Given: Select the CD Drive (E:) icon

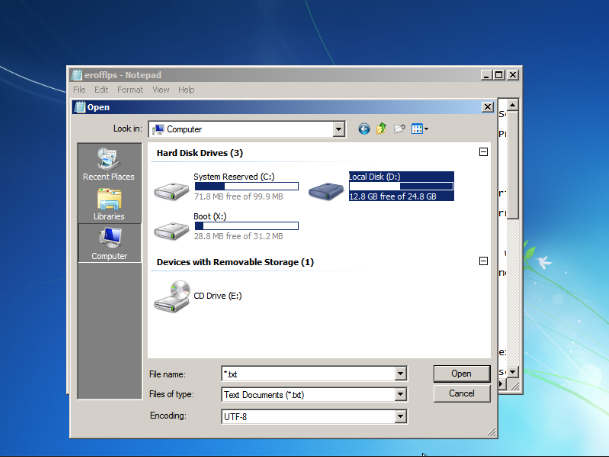Looking at the screenshot, I should 172,296.
